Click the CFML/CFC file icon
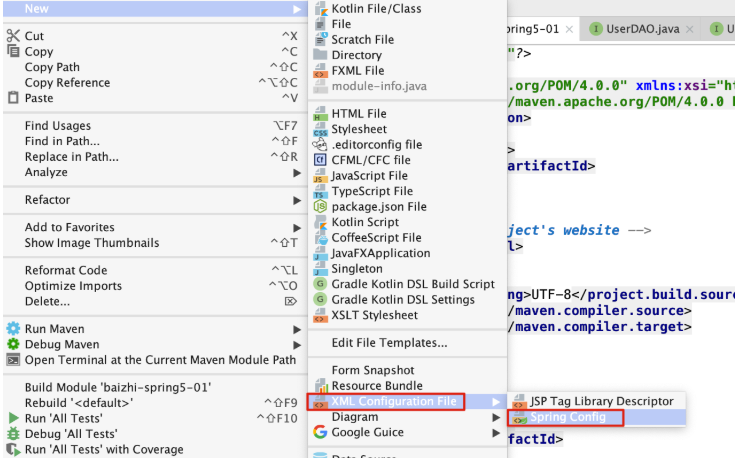Image resolution: width=745 pixels, height=458 pixels. 321,160
